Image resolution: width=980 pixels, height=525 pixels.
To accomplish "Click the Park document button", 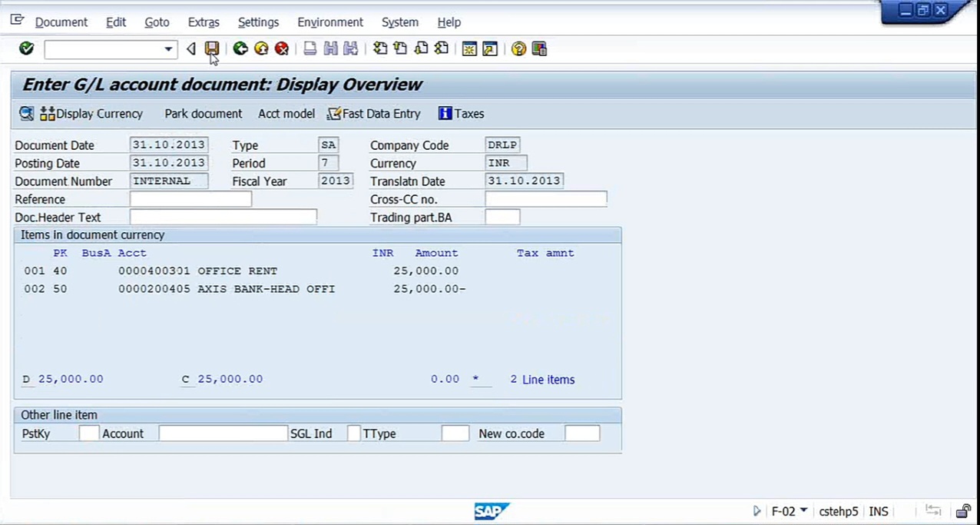I will 203,114.
